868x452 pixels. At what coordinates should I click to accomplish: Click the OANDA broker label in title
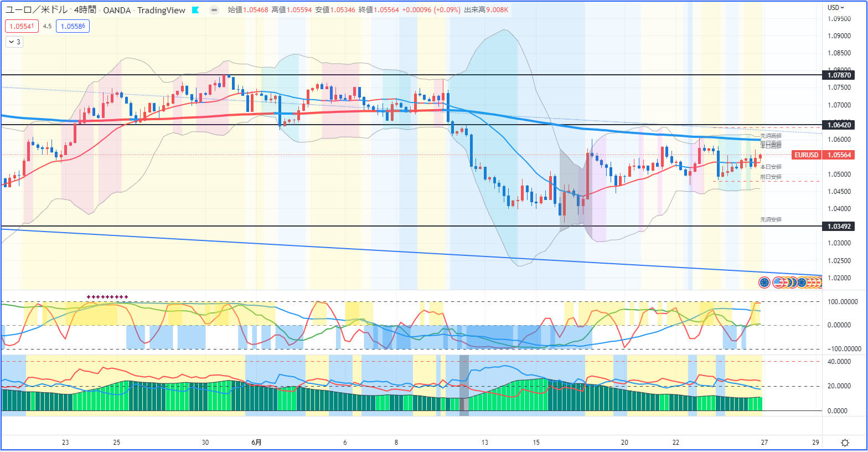coord(117,10)
